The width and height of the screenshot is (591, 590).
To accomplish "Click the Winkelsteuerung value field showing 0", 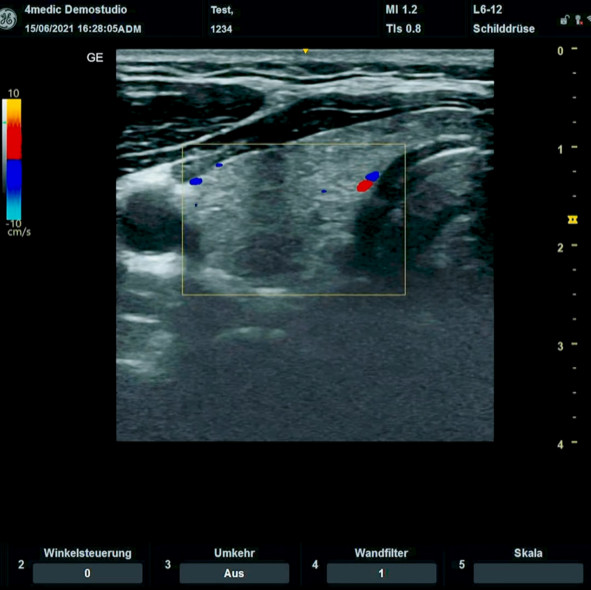I will pyautogui.click(x=87, y=573).
